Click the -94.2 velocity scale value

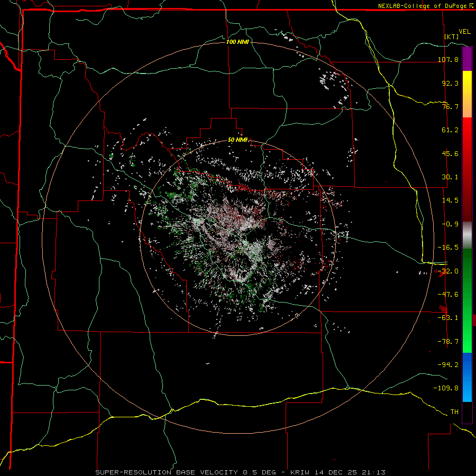tap(448, 364)
